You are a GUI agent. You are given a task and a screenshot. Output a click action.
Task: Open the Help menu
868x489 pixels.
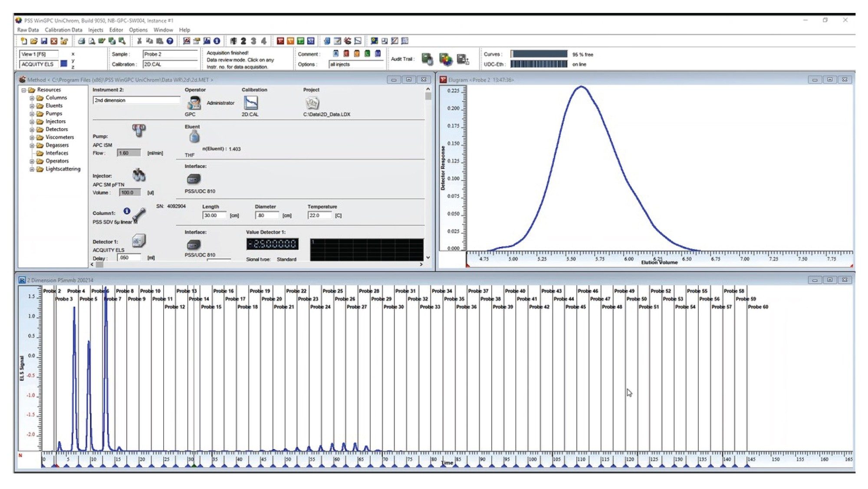pyautogui.click(x=185, y=30)
